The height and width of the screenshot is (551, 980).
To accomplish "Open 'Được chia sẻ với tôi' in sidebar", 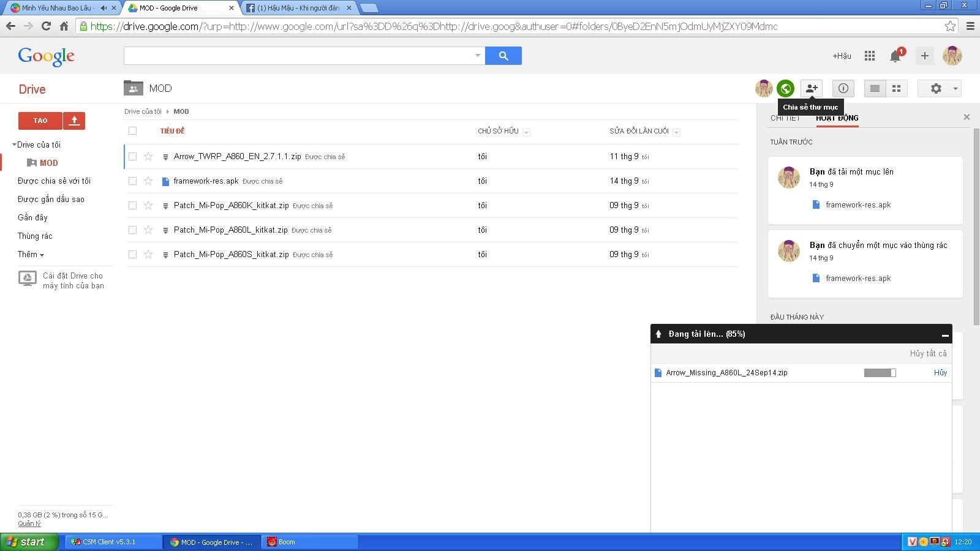I will (x=54, y=181).
